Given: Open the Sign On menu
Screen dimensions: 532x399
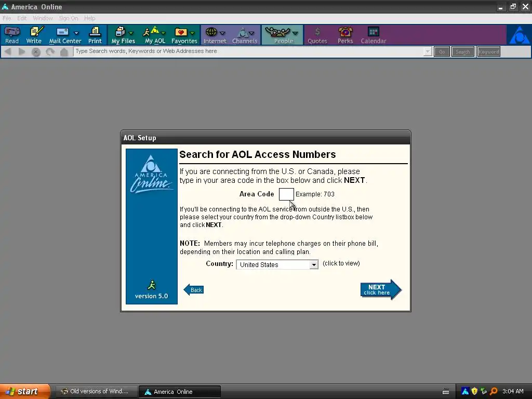Looking at the screenshot, I should [68, 18].
